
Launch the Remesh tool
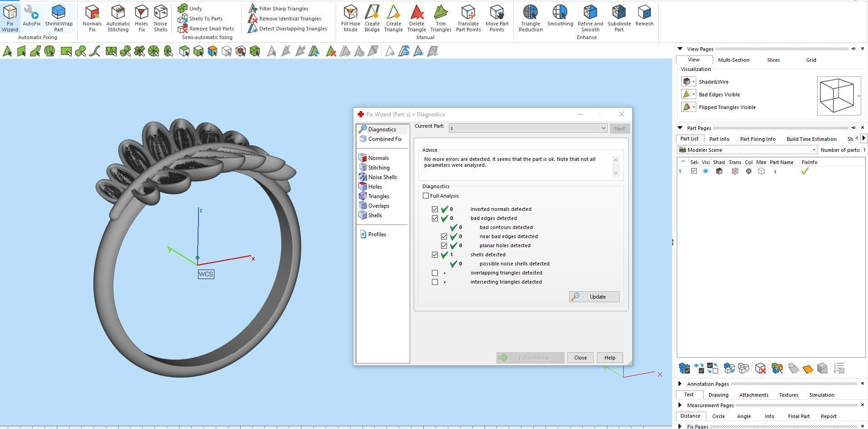coord(644,16)
